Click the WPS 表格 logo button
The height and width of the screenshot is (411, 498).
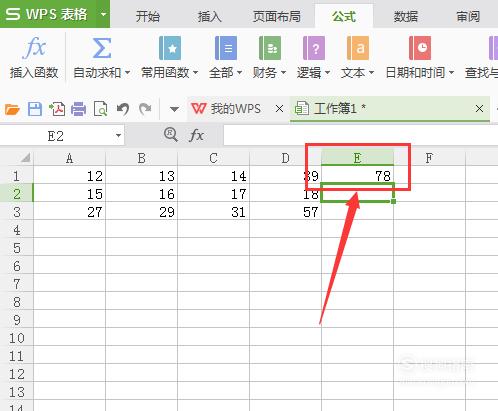(48, 14)
